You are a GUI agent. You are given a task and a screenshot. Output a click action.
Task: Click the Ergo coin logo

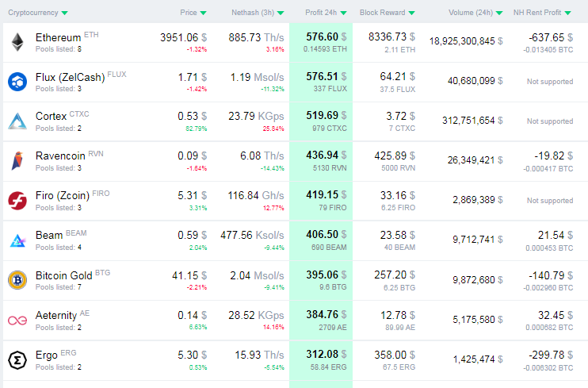point(17,359)
